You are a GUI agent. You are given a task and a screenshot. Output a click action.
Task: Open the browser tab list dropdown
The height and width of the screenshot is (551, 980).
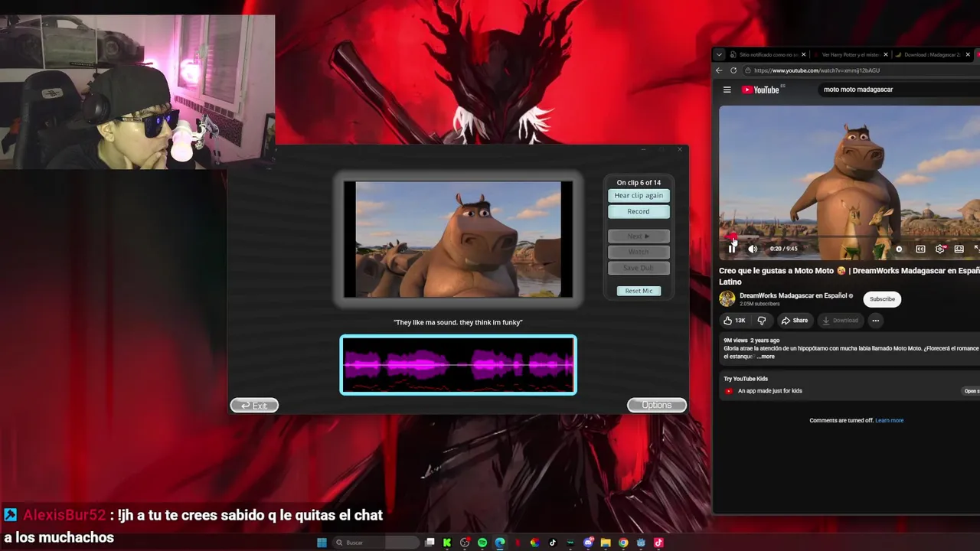[x=719, y=54]
